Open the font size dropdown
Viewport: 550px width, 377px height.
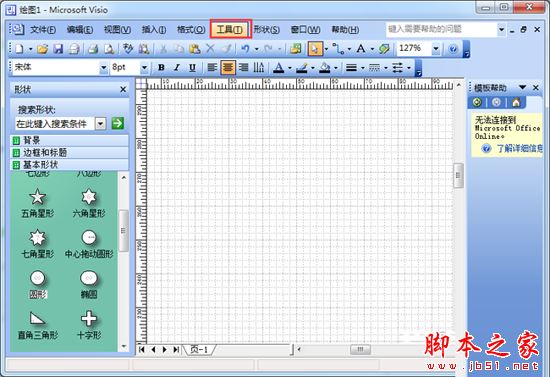click(144, 67)
